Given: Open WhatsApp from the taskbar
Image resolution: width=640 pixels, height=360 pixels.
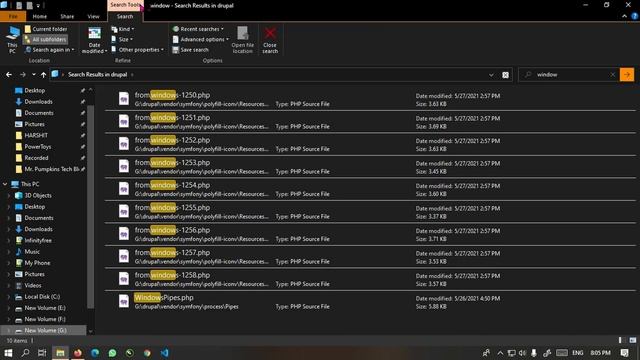Looking at the screenshot, I should click(112, 353).
